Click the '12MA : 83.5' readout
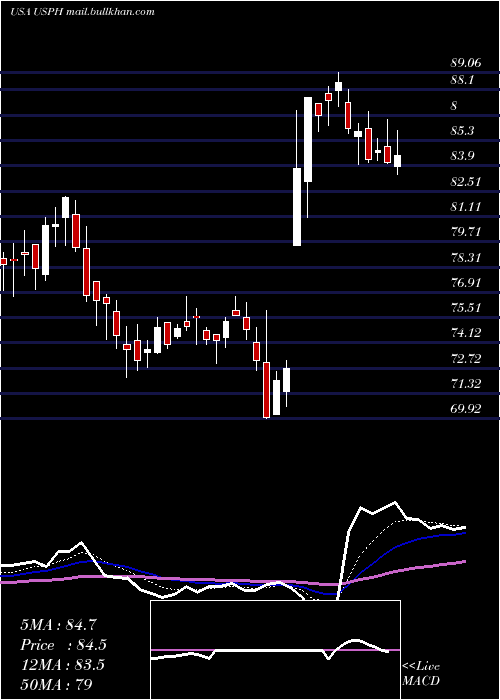500x700 pixels. [62, 665]
